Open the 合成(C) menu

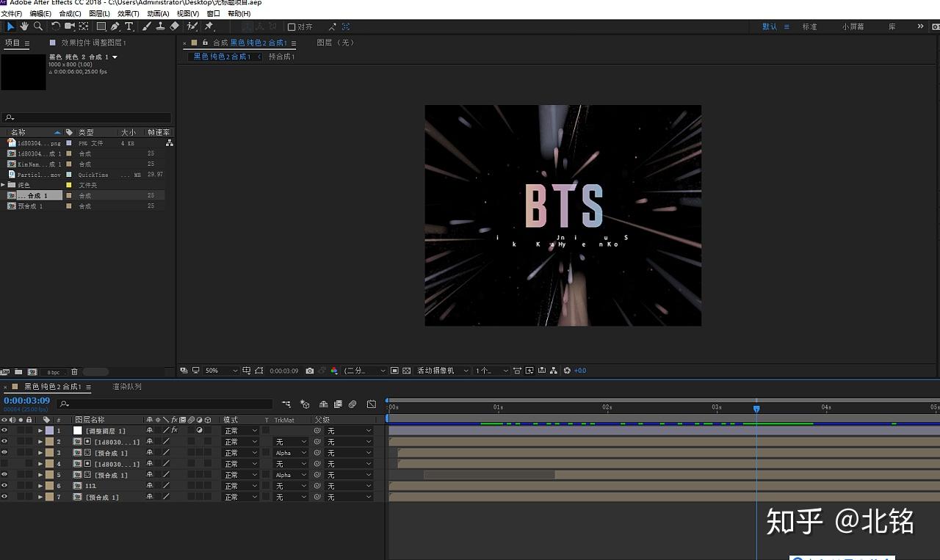(70, 13)
